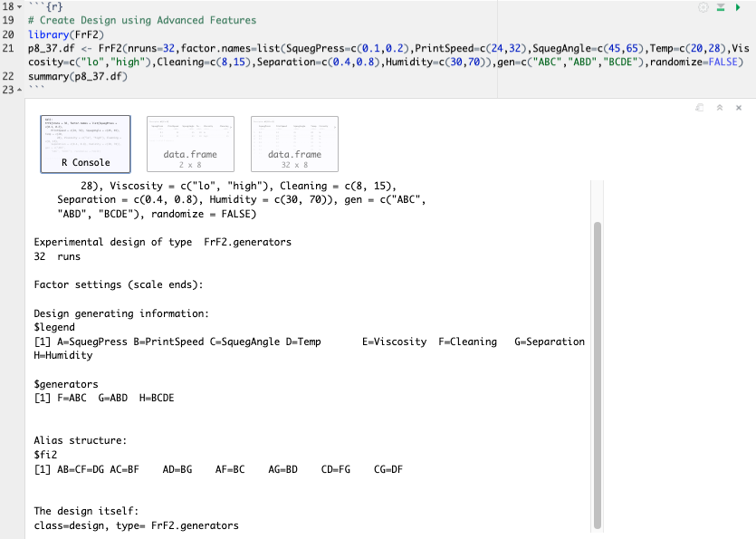Run the current chunk with green play icon
The height and width of the screenshot is (539, 756).
coord(737,7)
